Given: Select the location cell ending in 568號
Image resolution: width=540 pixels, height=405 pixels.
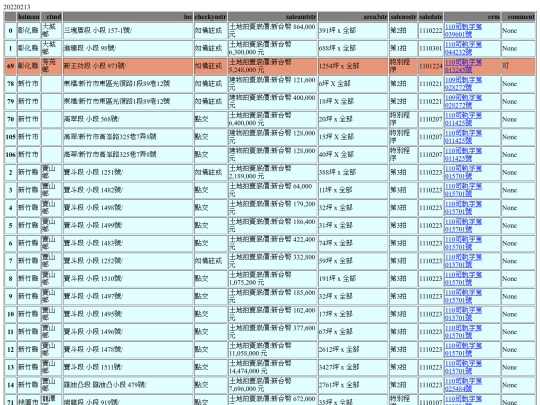Looking at the screenshot, I should (x=128, y=119).
